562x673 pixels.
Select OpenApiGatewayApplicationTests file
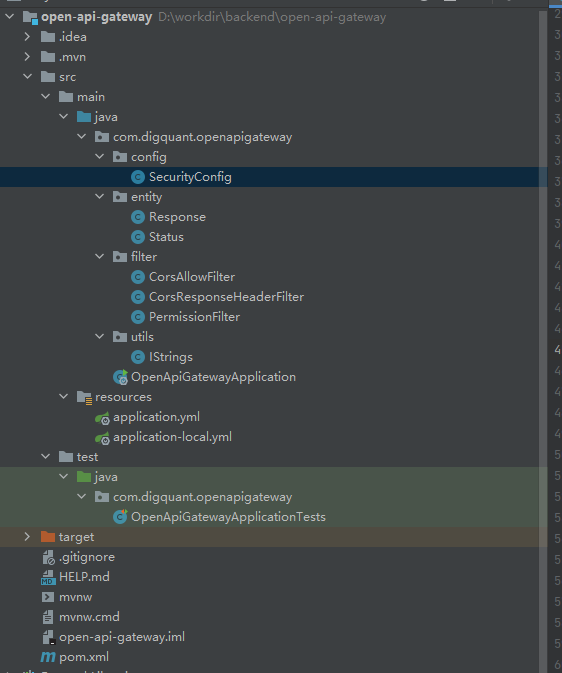(228, 517)
